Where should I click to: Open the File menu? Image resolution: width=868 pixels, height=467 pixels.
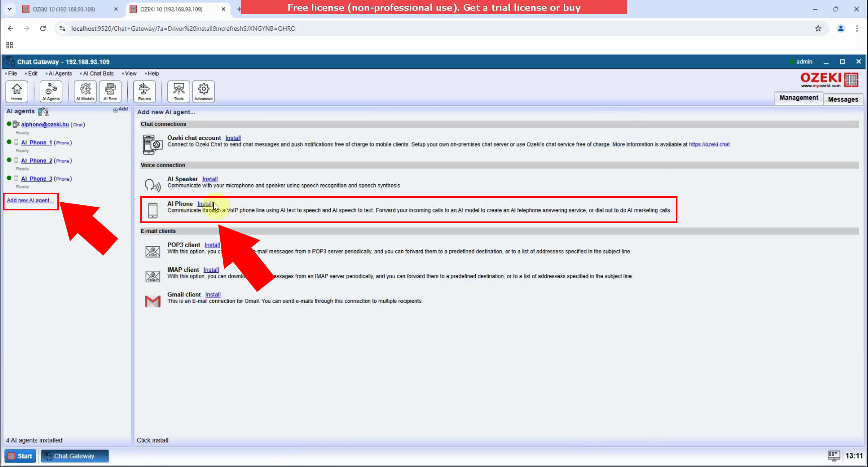pos(11,73)
